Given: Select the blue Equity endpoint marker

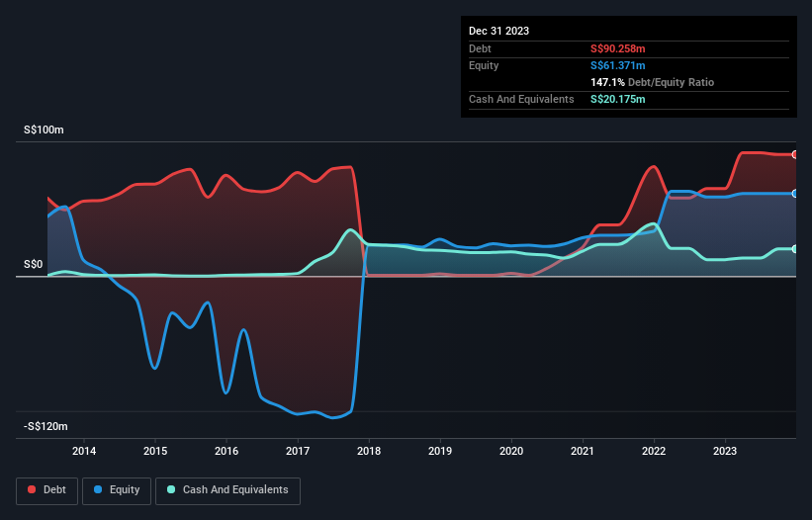Looking at the screenshot, I should pyautogui.click(x=795, y=194).
